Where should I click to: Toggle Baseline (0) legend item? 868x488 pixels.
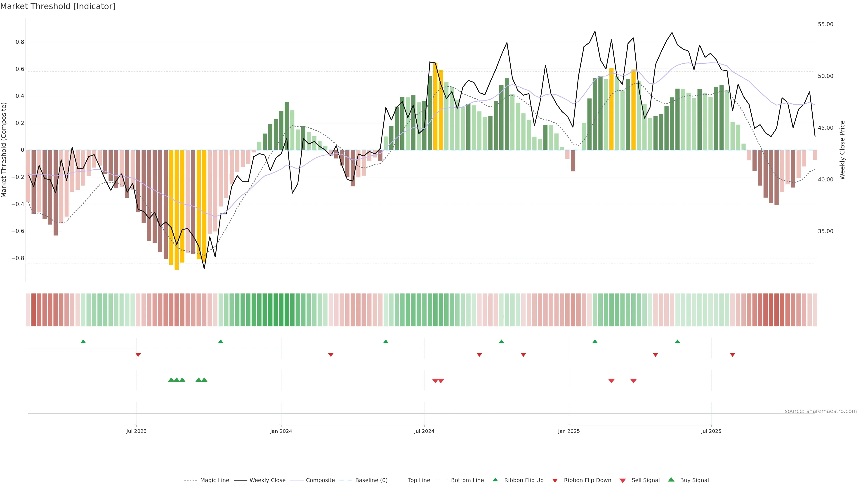click(371, 480)
